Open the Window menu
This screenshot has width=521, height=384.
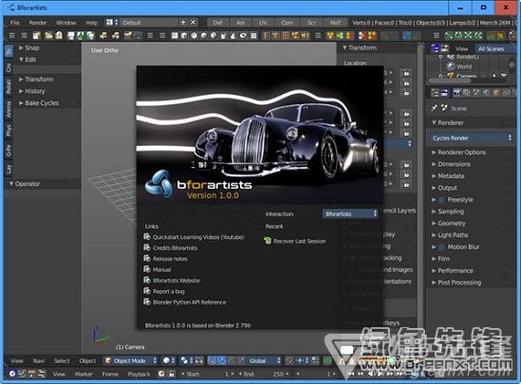tap(66, 23)
